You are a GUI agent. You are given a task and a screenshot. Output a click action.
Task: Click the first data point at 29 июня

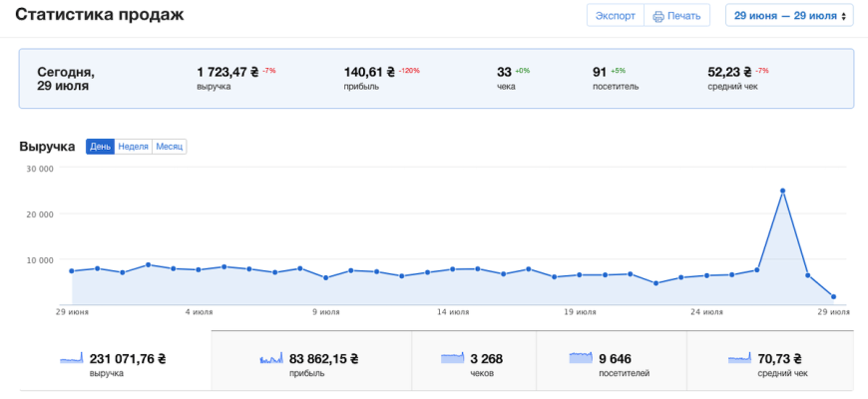tap(72, 271)
